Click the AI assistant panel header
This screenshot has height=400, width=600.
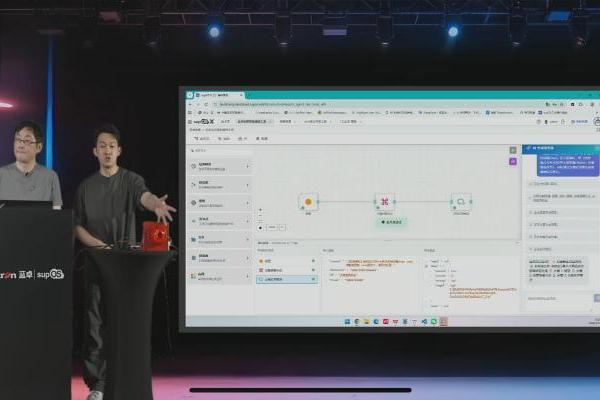(561, 148)
